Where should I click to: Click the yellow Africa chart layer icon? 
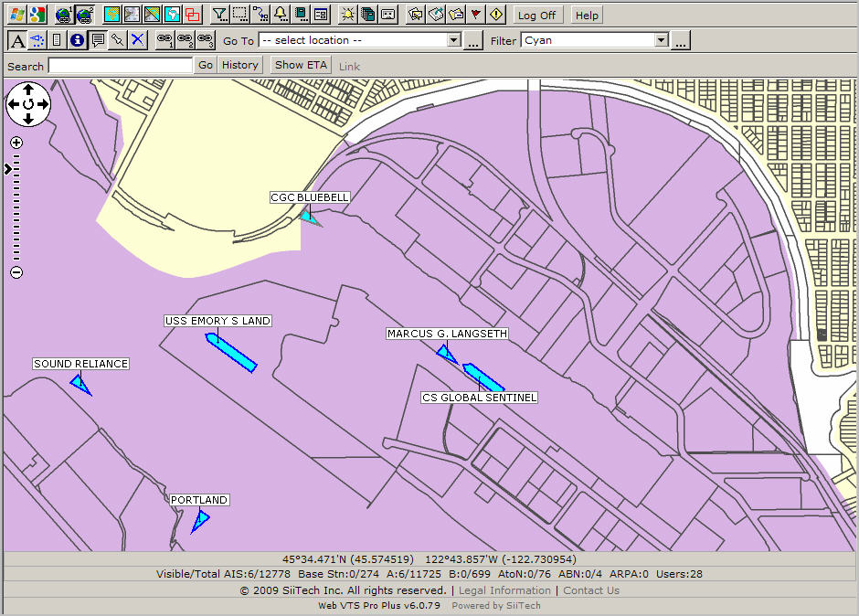pos(111,15)
